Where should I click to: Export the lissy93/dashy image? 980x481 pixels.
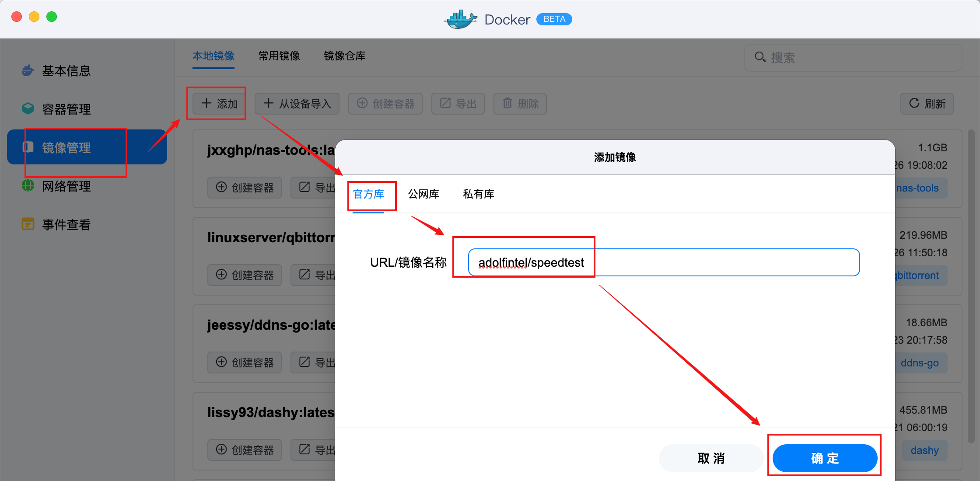pyautogui.click(x=314, y=450)
